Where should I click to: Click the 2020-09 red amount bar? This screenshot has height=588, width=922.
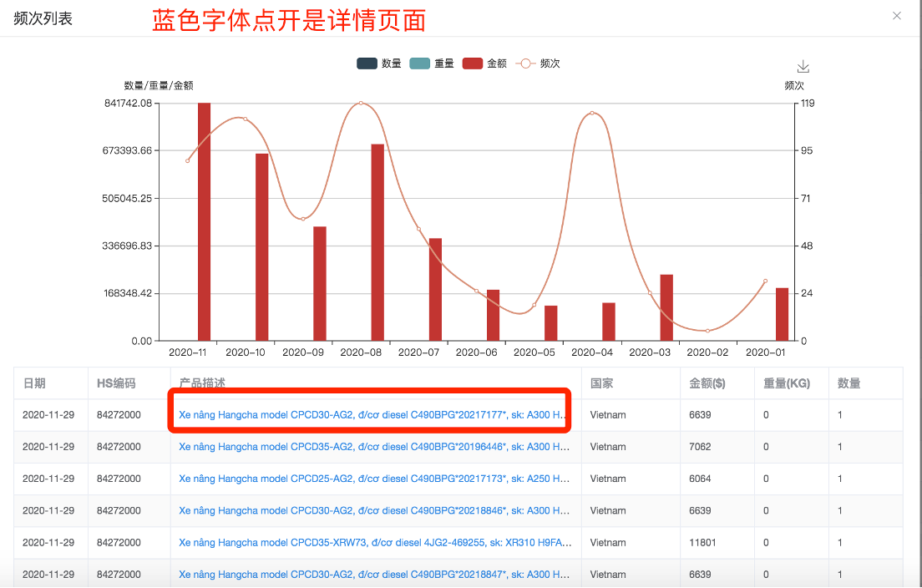(320, 283)
